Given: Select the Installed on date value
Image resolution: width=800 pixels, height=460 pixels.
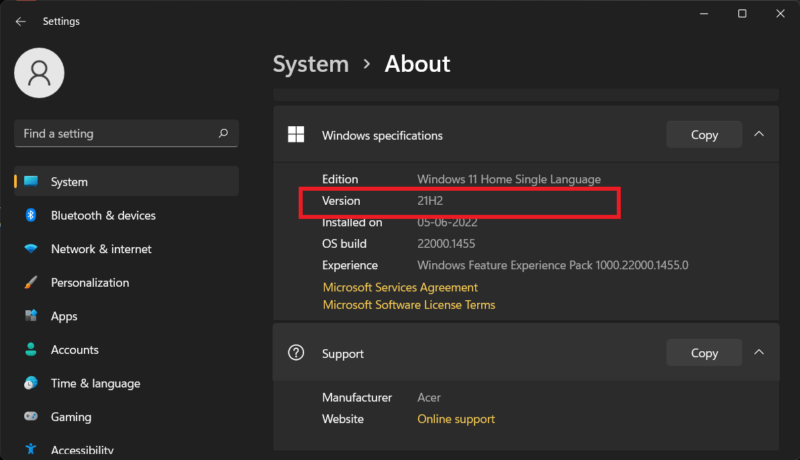Looking at the screenshot, I should (447, 223).
